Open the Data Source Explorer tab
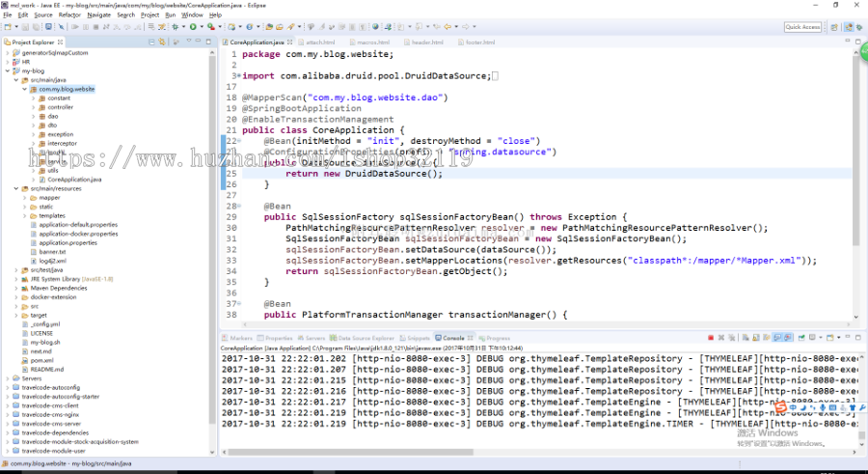868x474 pixels. [362, 338]
